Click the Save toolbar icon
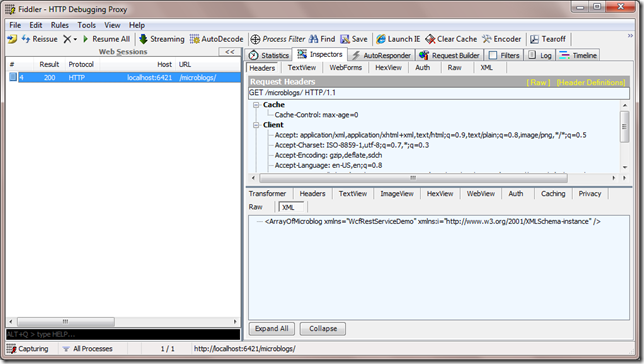Screen dimensions: 644x364 tap(354, 39)
